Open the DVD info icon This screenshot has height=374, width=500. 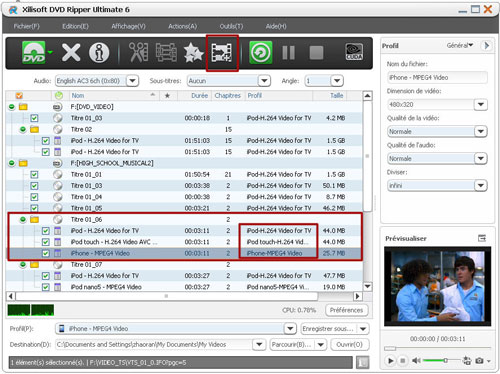pyautogui.click(x=99, y=53)
